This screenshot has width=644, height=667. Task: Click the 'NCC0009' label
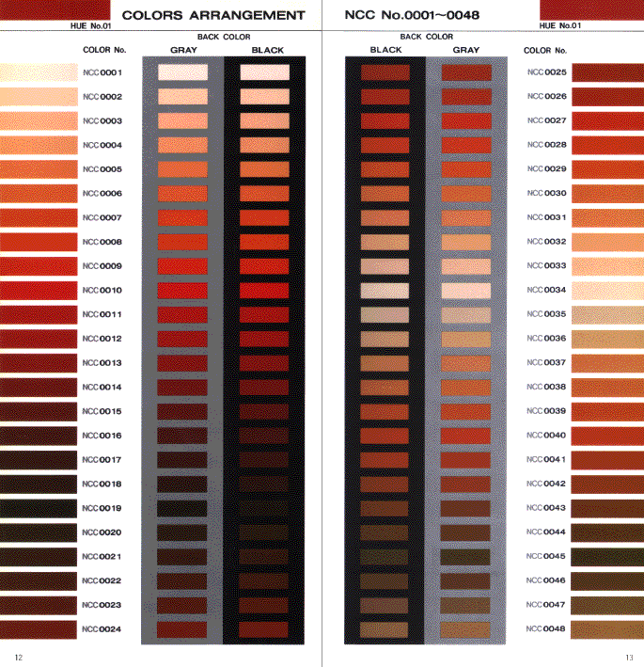click(102, 266)
